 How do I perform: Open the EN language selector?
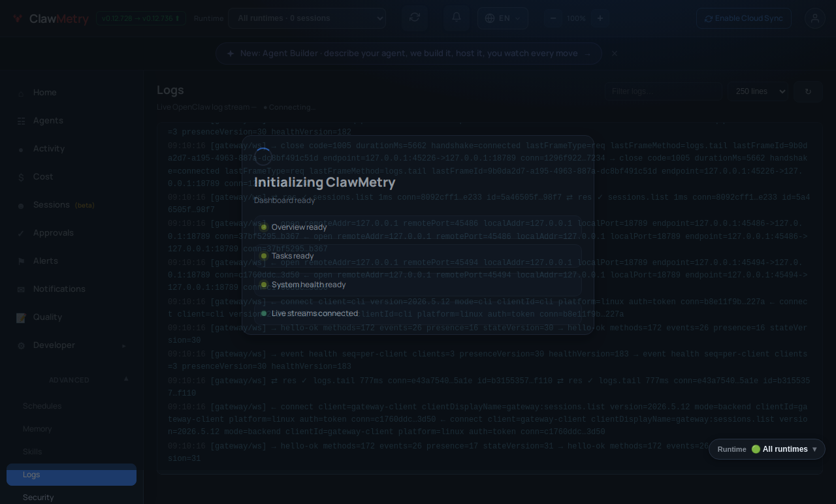click(503, 18)
